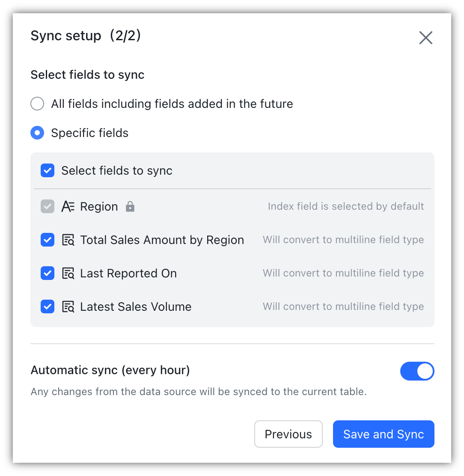The width and height of the screenshot is (464, 476).
Task: Click the lock icon next to Region
Action: point(130,207)
